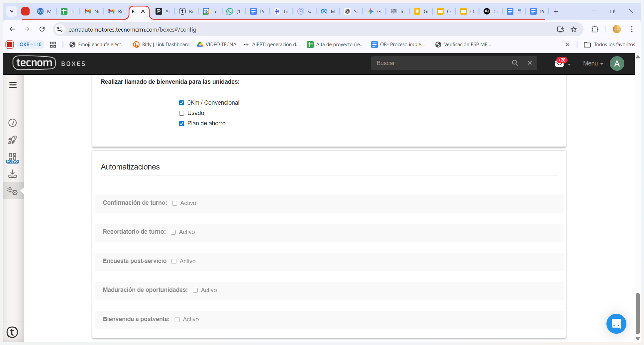Click the page vertical scrollbar thumb
The height and width of the screenshot is (345, 644).
(637, 312)
